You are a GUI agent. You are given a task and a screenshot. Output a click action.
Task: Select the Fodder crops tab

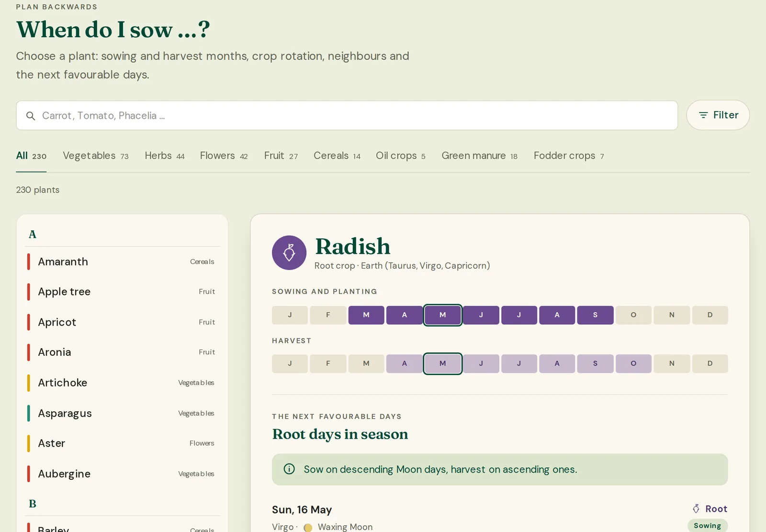click(569, 156)
